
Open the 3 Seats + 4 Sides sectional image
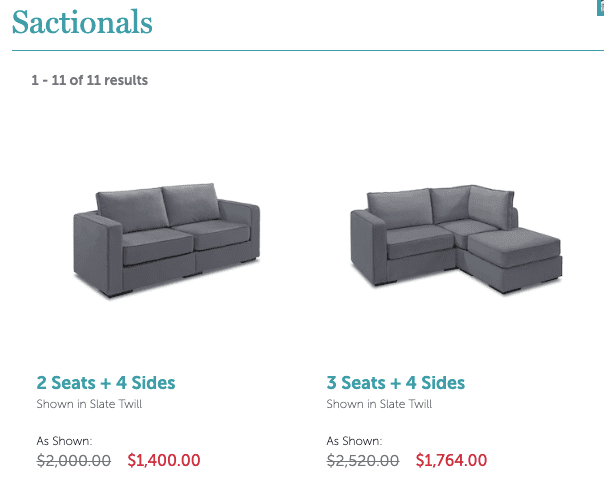click(x=456, y=239)
